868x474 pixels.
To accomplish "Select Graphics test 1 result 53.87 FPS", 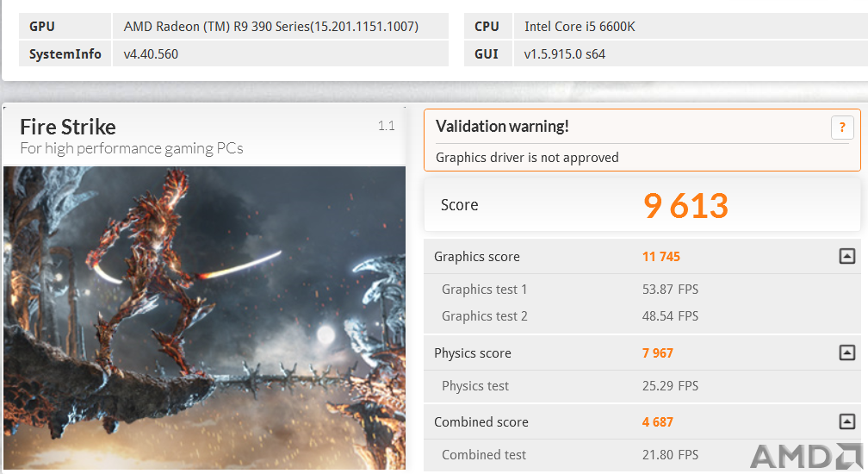I will 670,289.
